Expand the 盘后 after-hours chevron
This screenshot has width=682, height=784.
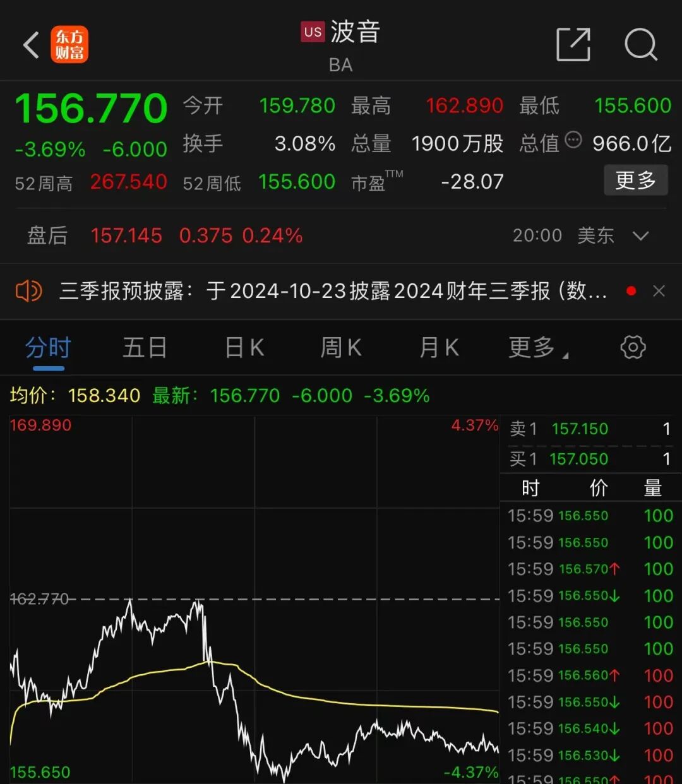tap(640, 236)
